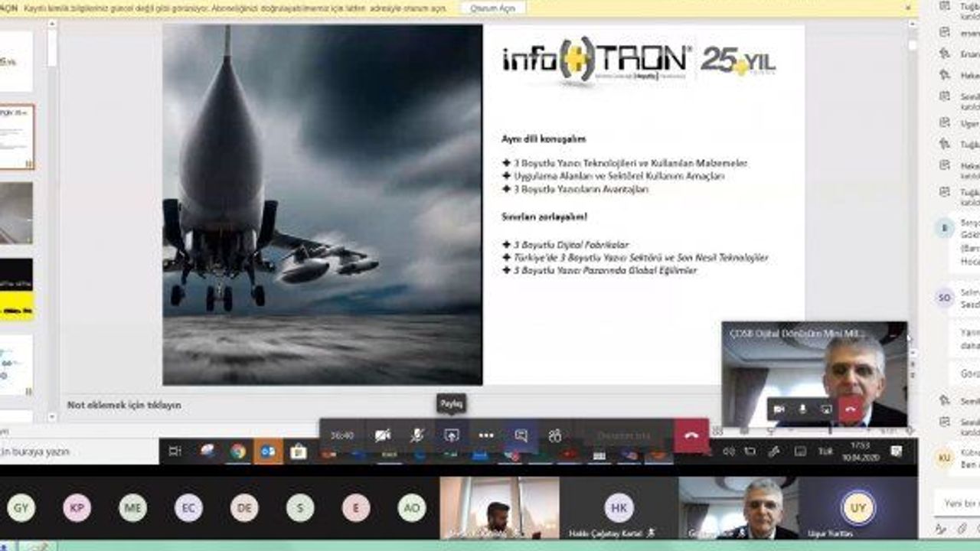Select the HK avatar of Halik Çağatay Kartal
This screenshot has width=980, height=551.
click(x=619, y=507)
